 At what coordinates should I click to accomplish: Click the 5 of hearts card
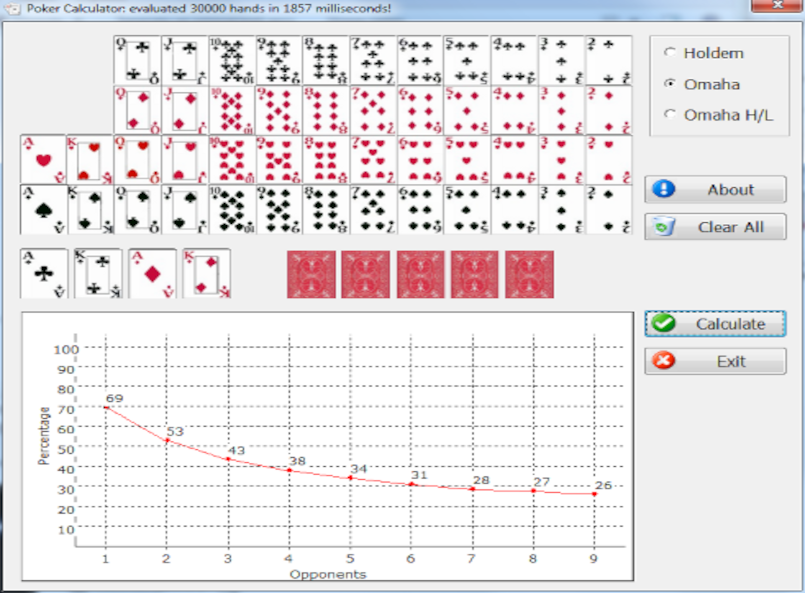467,160
